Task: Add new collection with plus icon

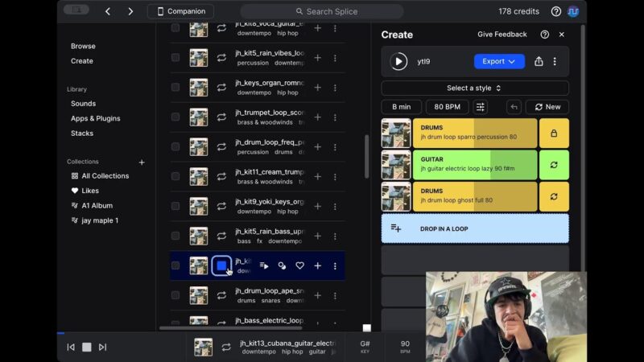Action: (x=142, y=162)
